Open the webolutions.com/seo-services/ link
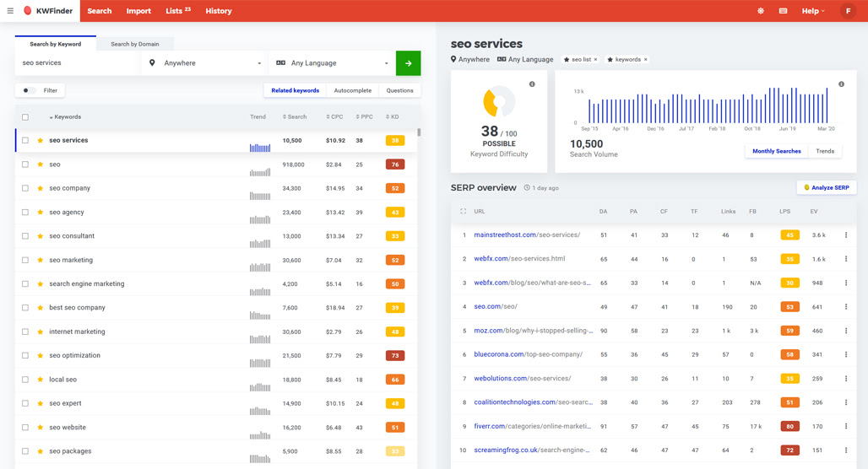The image size is (868, 469). [x=522, y=378]
